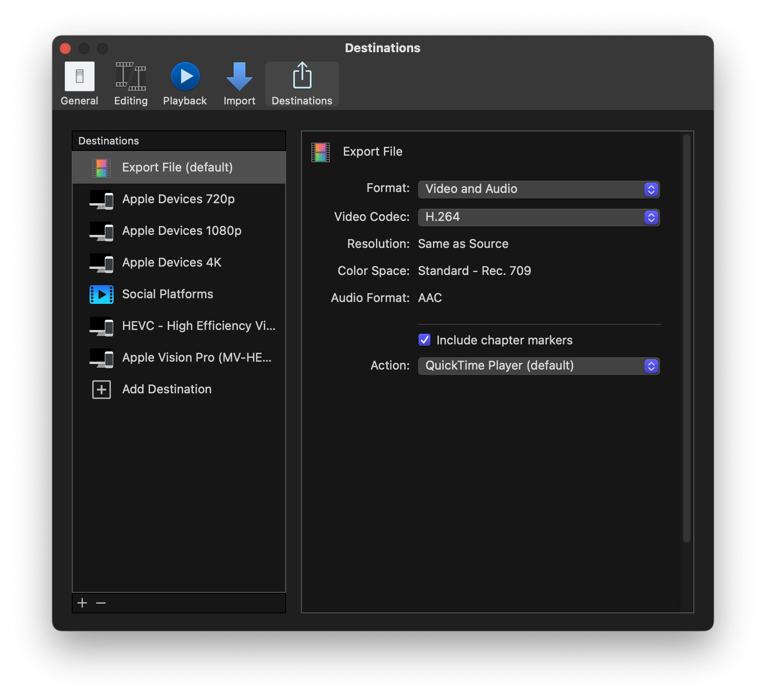Click the Same as Source resolution value
Image resolution: width=766 pixels, height=700 pixels.
pyautogui.click(x=463, y=244)
